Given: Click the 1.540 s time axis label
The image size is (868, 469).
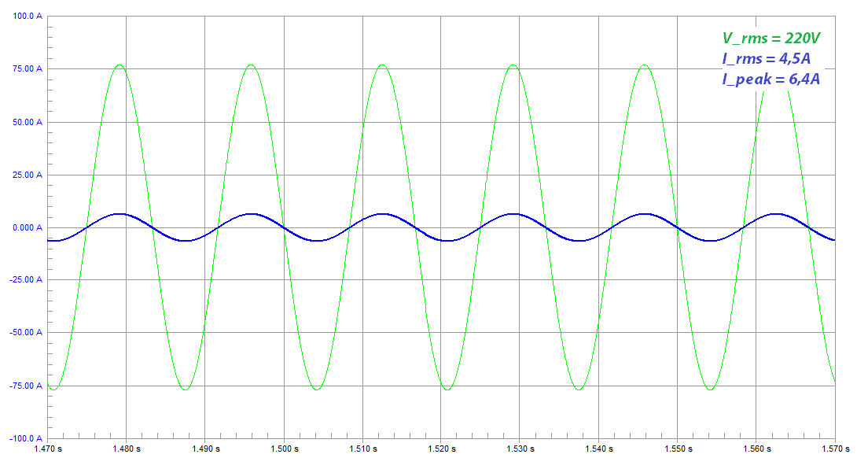Looking at the screenshot, I should [598, 449].
